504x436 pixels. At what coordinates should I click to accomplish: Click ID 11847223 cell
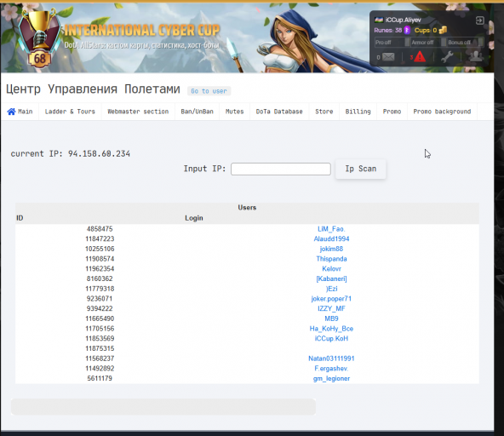coord(100,239)
